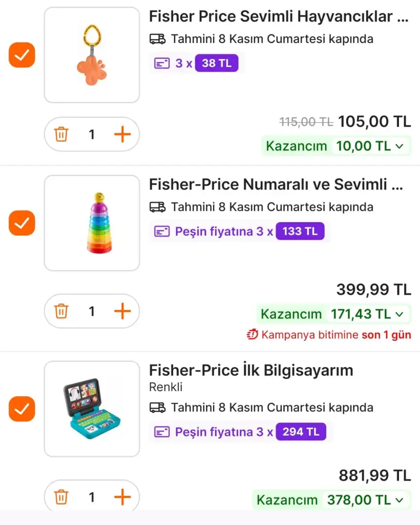Open Kazancım 378,00 TL savings breakdown
420x525 pixels.
[x=331, y=500]
